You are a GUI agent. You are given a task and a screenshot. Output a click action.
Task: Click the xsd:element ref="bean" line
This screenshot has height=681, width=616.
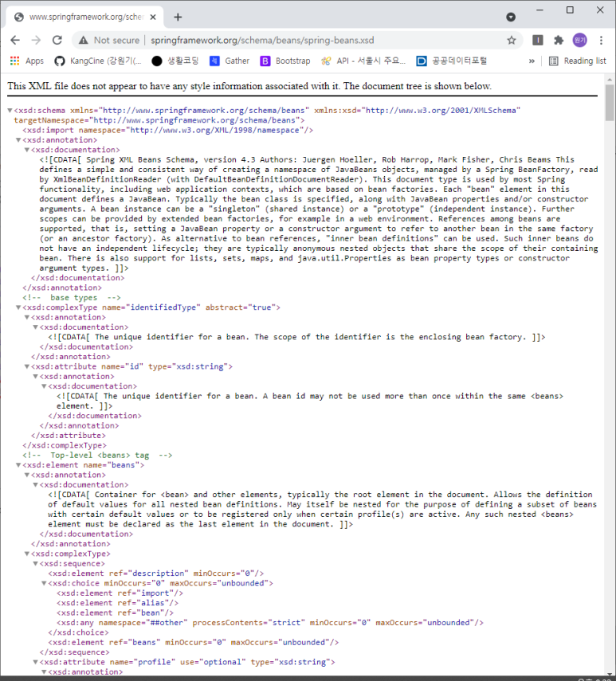[115, 613]
